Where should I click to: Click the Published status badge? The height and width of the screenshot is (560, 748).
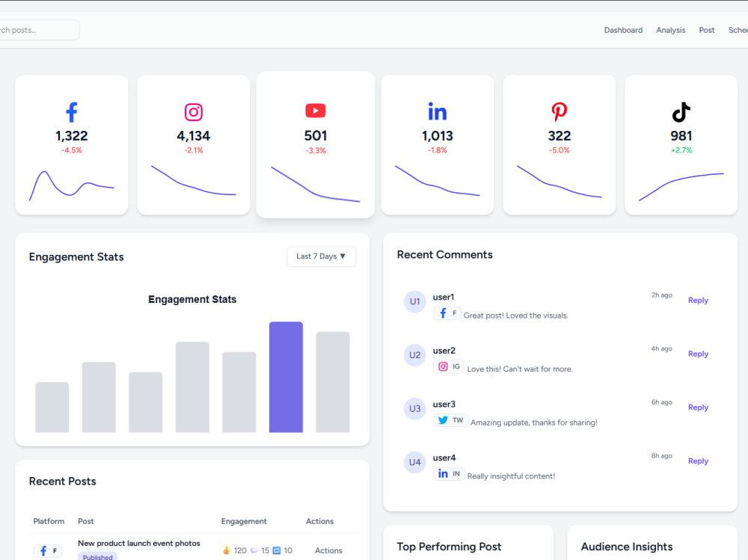(x=97, y=556)
